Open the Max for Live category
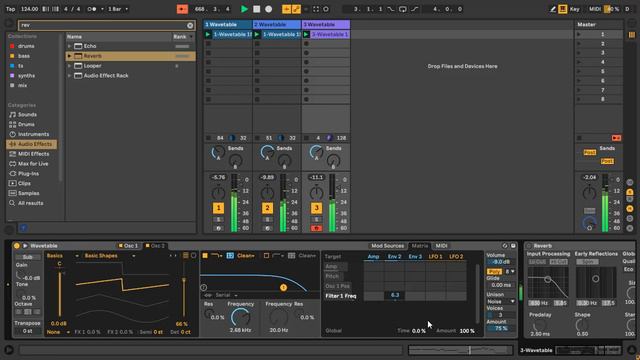640x360 pixels. [33, 164]
